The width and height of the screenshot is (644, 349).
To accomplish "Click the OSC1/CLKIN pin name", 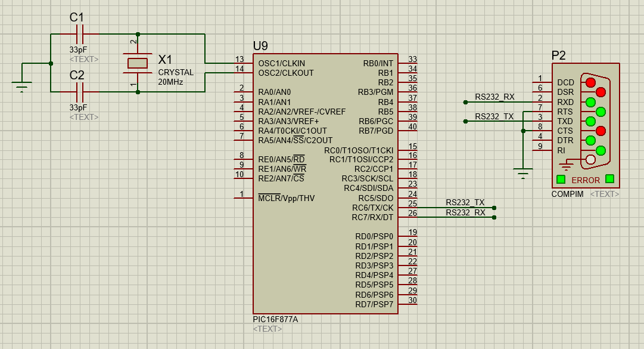I will coord(282,63).
